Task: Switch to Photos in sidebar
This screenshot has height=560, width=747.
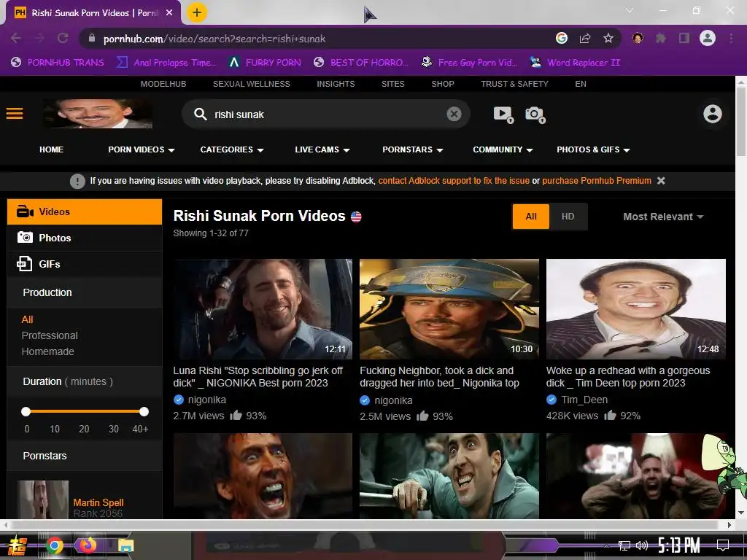Action: click(85, 238)
